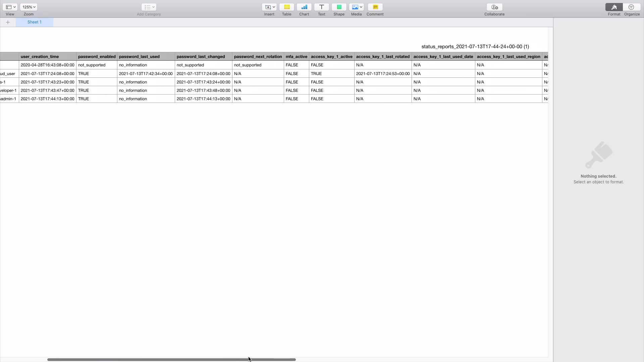The height and width of the screenshot is (362, 644).
Task: Toggle the Organize sidebar panel
Action: (632, 7)
